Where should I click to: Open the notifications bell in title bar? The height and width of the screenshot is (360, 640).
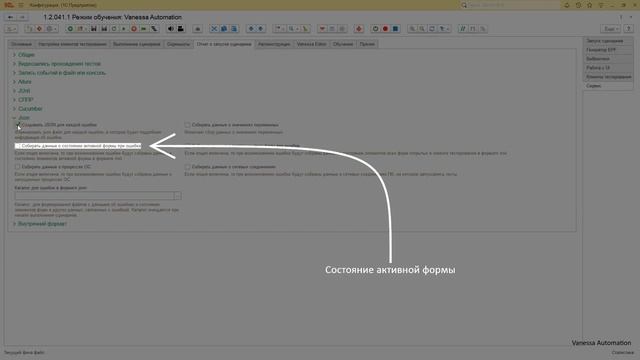click(567, 5)
